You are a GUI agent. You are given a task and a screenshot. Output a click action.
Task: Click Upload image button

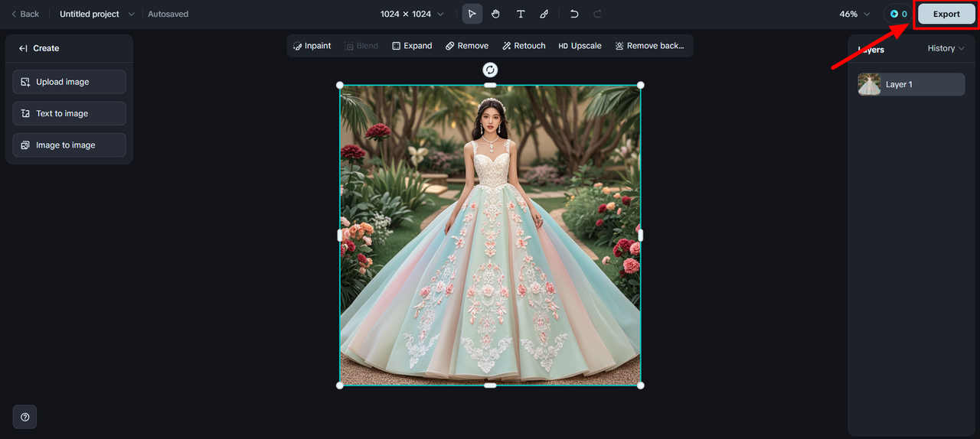70,82
